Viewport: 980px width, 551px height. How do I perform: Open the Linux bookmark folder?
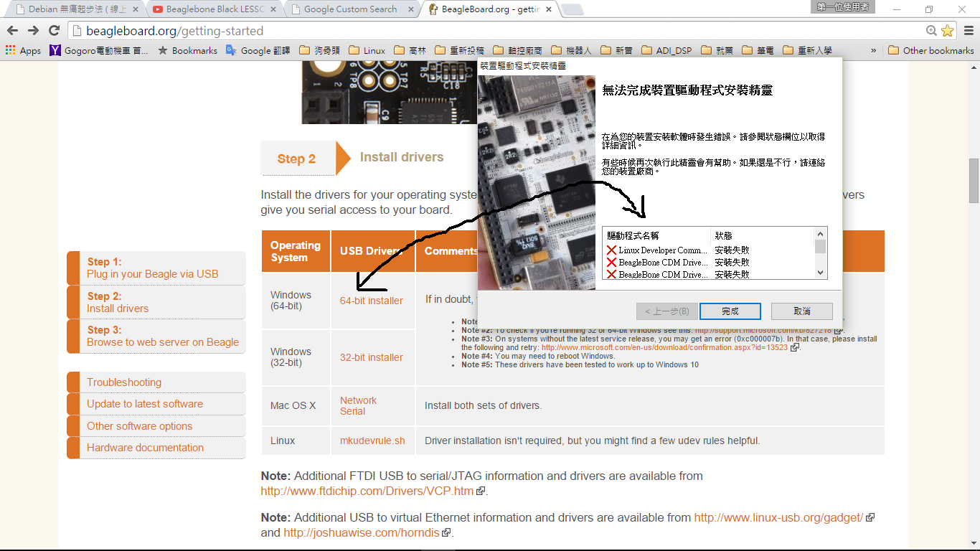pyautogui.click(x=367, y=50)
